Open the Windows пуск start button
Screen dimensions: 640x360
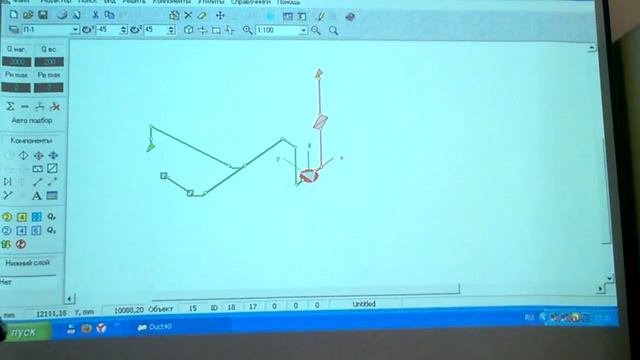[24, 332]
